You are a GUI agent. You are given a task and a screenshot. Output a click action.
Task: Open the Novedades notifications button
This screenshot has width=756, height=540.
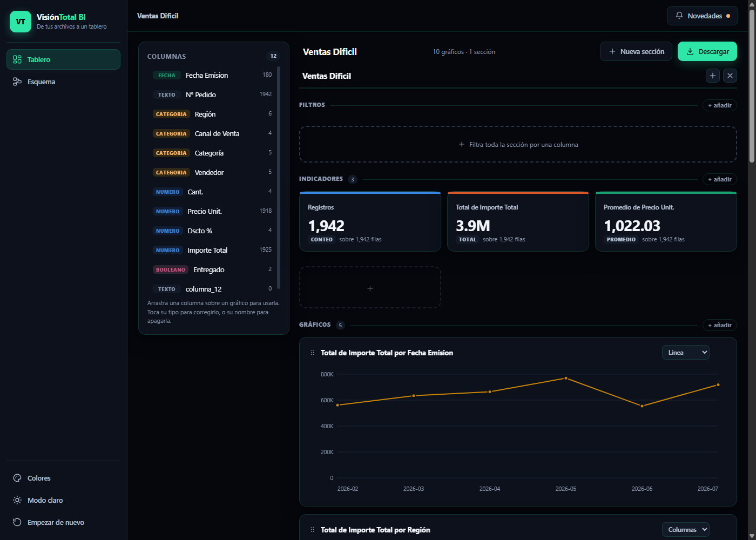coord(703,16)
